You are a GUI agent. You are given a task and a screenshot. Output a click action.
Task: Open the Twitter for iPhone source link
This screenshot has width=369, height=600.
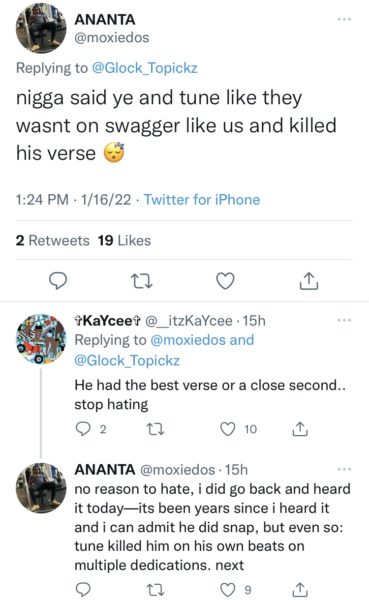pyautogui.click(x=202, y=200)
